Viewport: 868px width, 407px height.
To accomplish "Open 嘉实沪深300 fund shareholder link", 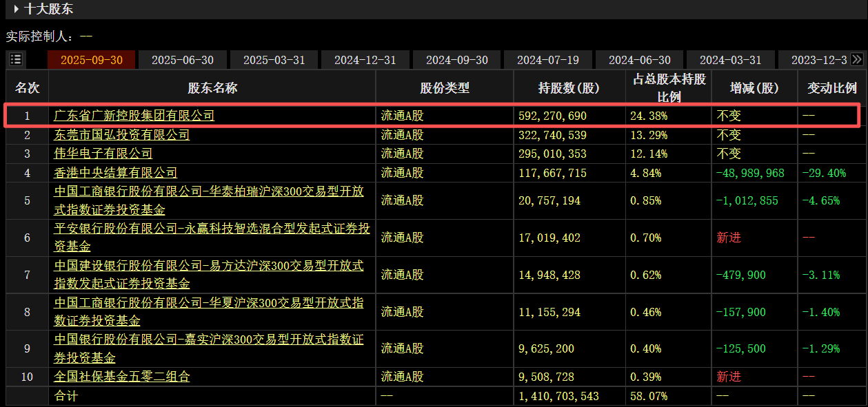I will click(x=209, y=348).
